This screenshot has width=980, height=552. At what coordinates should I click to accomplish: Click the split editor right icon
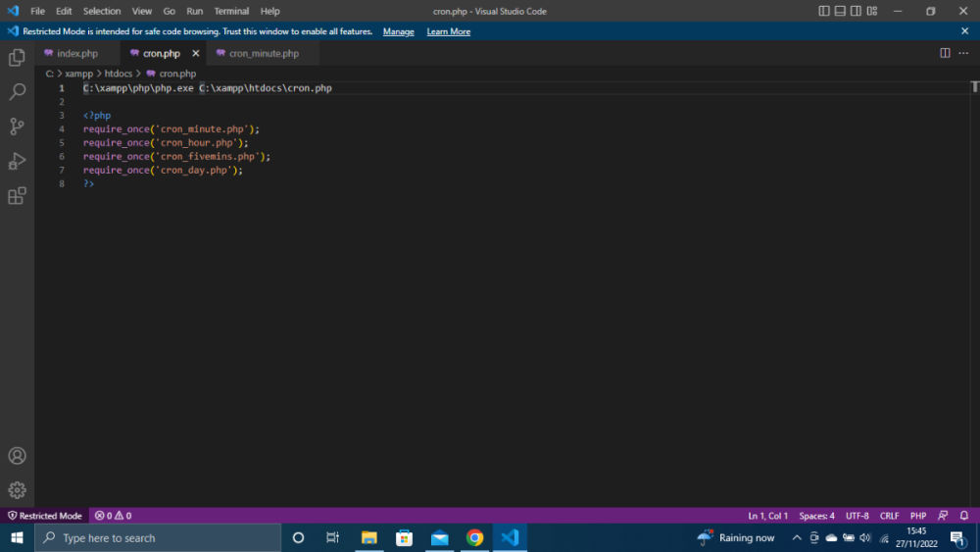945,53
